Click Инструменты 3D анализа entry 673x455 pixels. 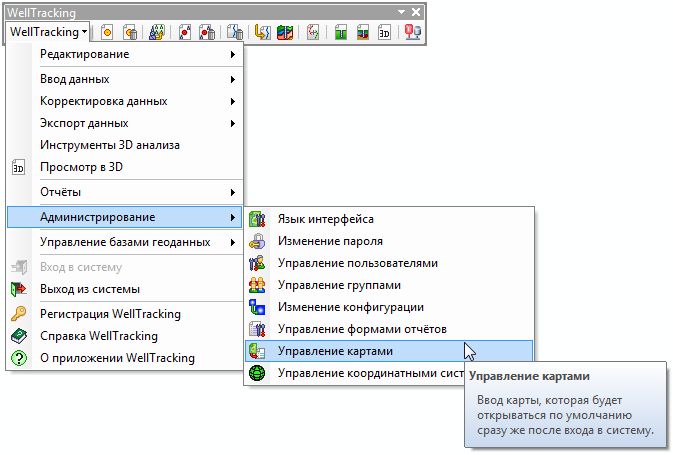[x=110, y=145]
